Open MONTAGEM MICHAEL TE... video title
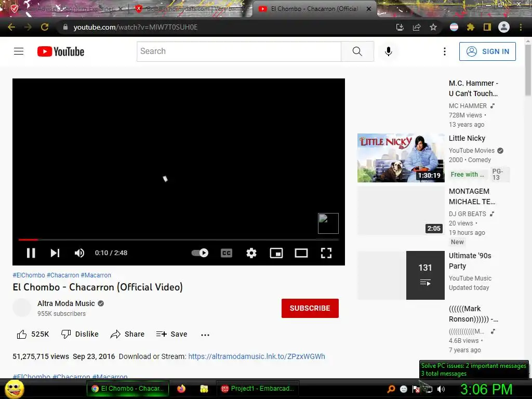The width and height of the screenshot is (532, 399). pos(472,196)
